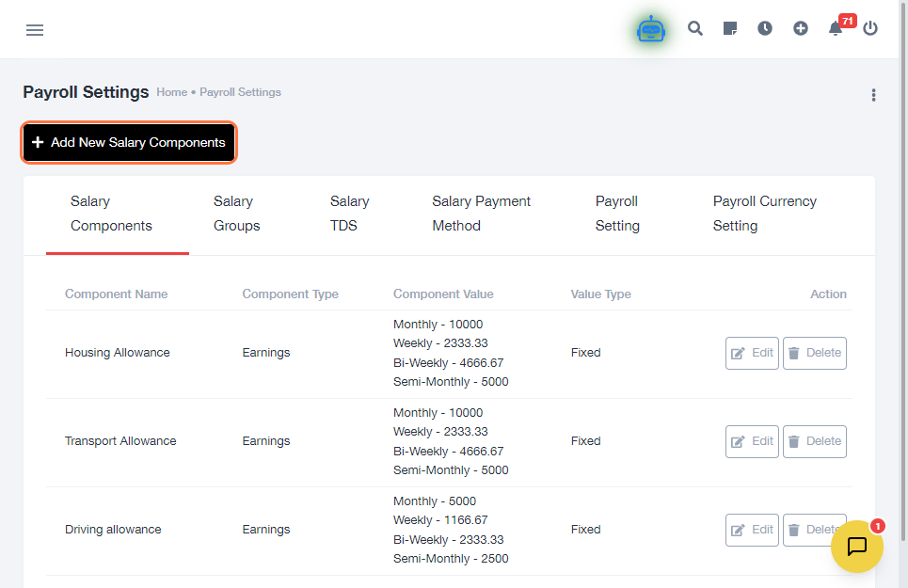
Task: Open the sticky notes icon
Action: 730,29
